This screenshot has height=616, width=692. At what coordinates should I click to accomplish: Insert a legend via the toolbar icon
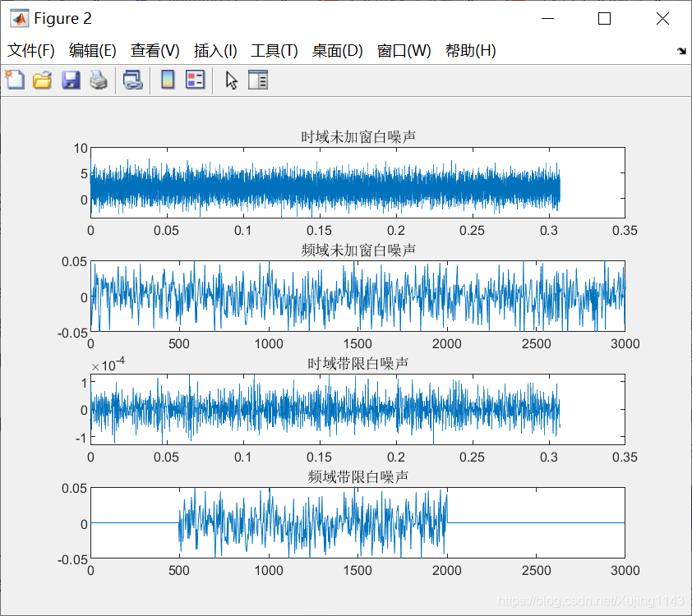pos(195,80)
